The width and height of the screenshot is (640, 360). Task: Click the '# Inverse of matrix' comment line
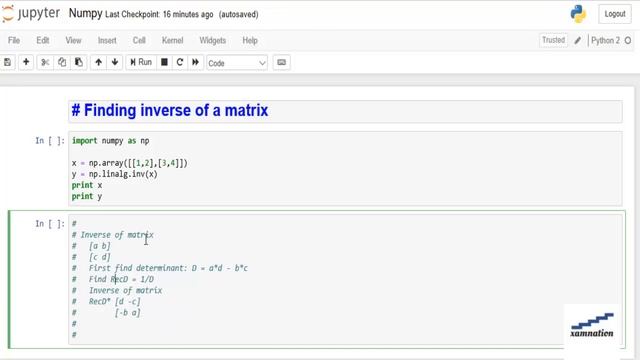(113, 235)
